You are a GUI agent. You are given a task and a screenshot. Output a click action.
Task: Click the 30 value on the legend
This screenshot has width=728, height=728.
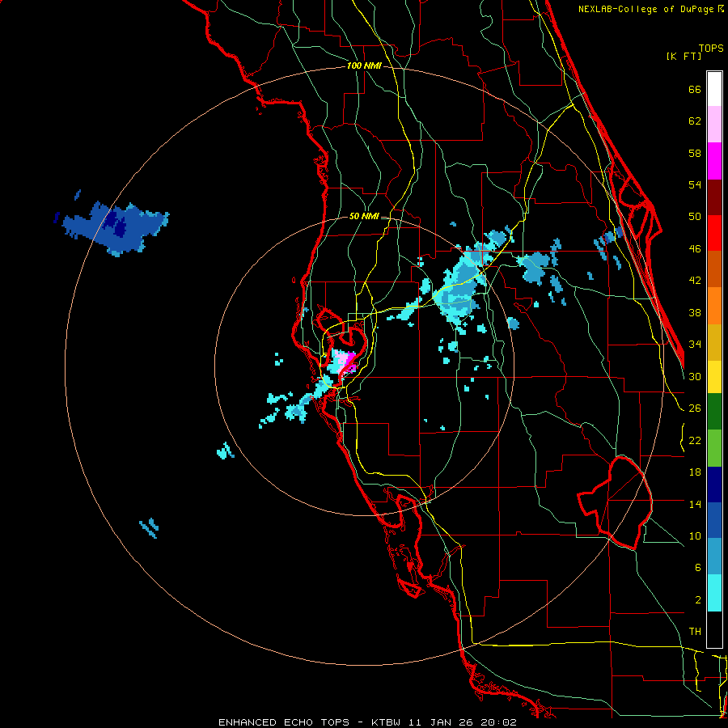[695, 376]
